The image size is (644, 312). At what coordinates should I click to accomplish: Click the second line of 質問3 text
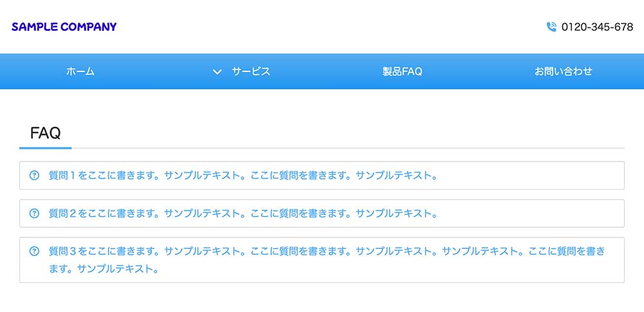click(104, 270)
